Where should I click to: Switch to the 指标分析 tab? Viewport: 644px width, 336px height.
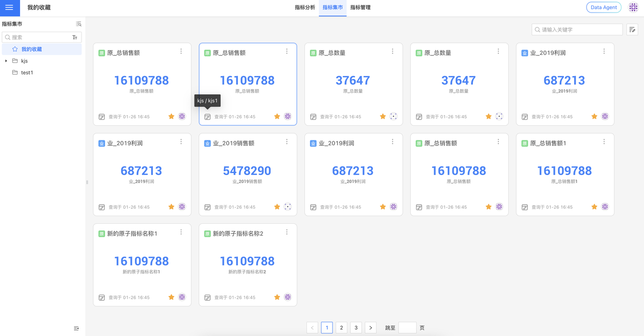pyautogui.click(x=305, y=8)
